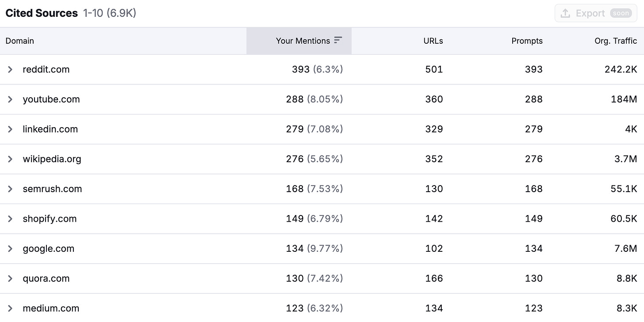644x322 pixels.
Task: Expand the quora.com row
Action: coord(10,279)
